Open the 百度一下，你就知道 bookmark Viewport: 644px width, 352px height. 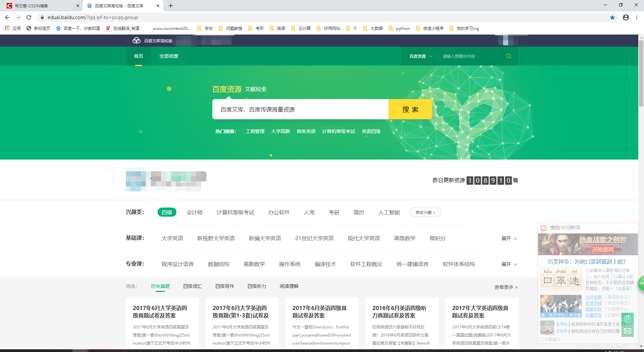[x=78, y=28]
